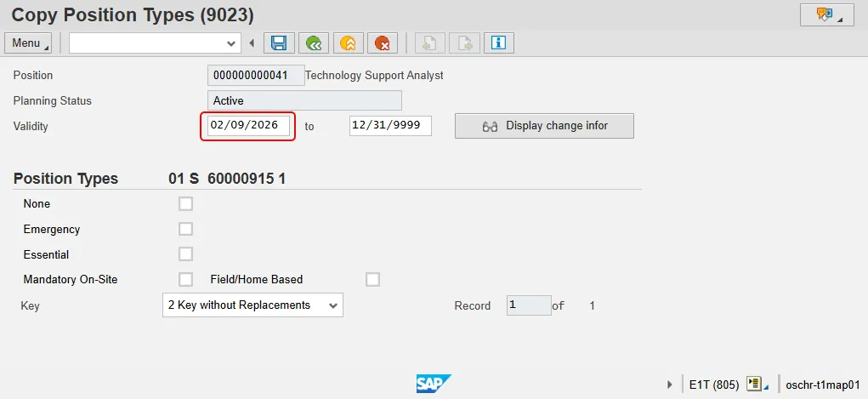Screen dimensions: 868x399
Task: Click the Technology Support Analyst text
Action: (x=374, y=76)
